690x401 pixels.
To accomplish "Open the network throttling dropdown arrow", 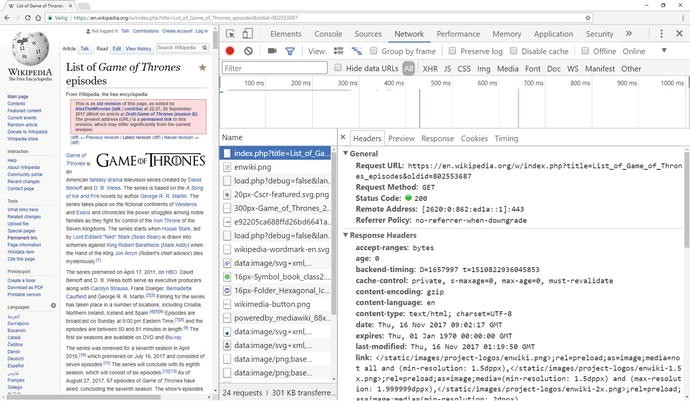I will point(664,51).
